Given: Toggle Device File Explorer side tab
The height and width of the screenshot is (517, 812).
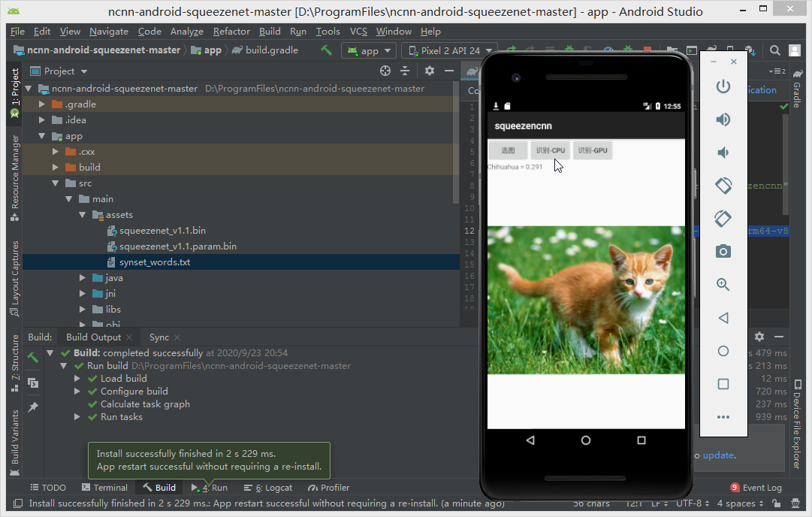Looking at the screenshot, I should click(798, 424).
